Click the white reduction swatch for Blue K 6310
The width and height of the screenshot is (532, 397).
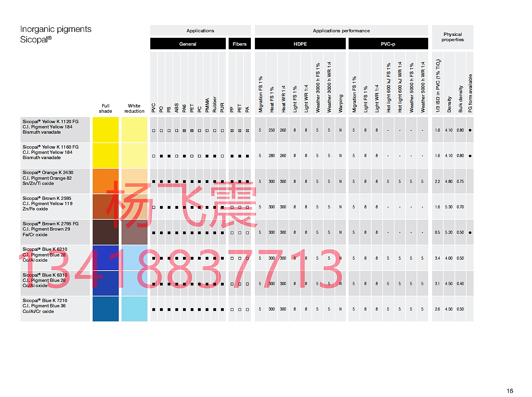click(x=135, y=284)
